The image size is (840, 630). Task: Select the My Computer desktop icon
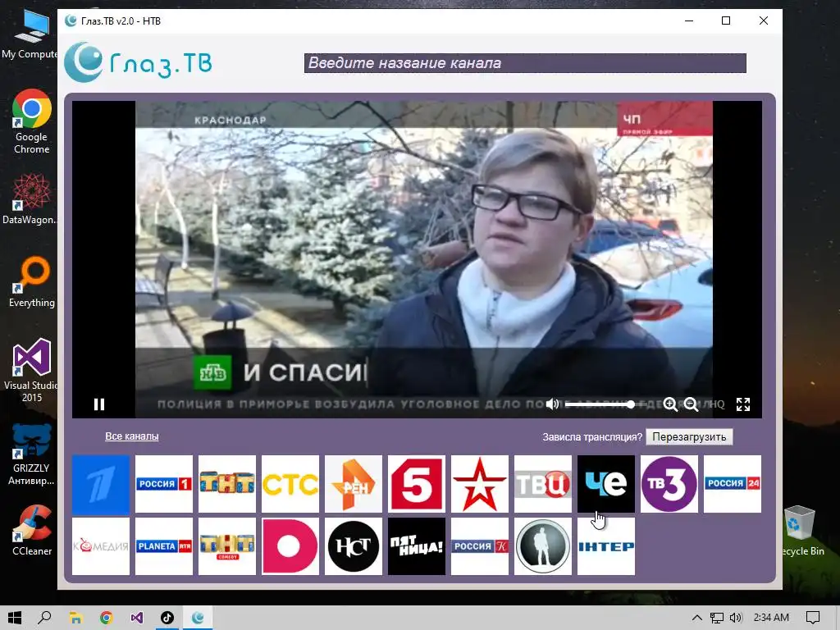click(31, 34)
